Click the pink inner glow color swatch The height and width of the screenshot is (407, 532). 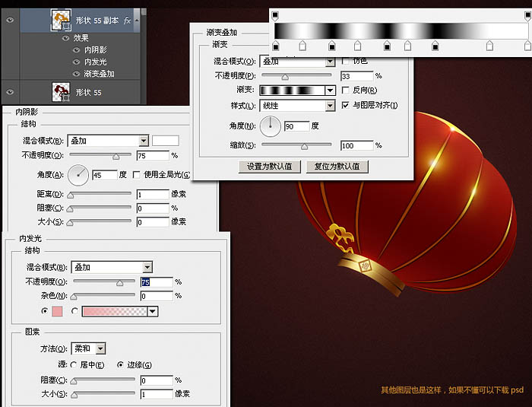57,311
